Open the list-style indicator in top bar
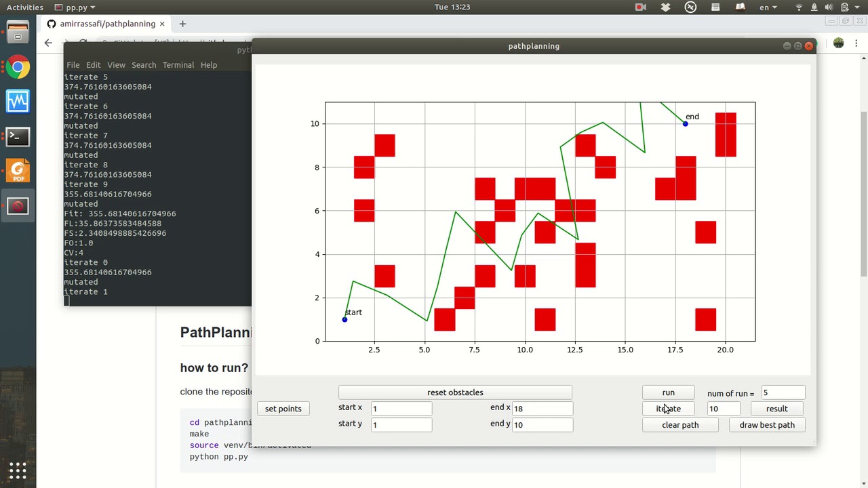 coord(715,7)
